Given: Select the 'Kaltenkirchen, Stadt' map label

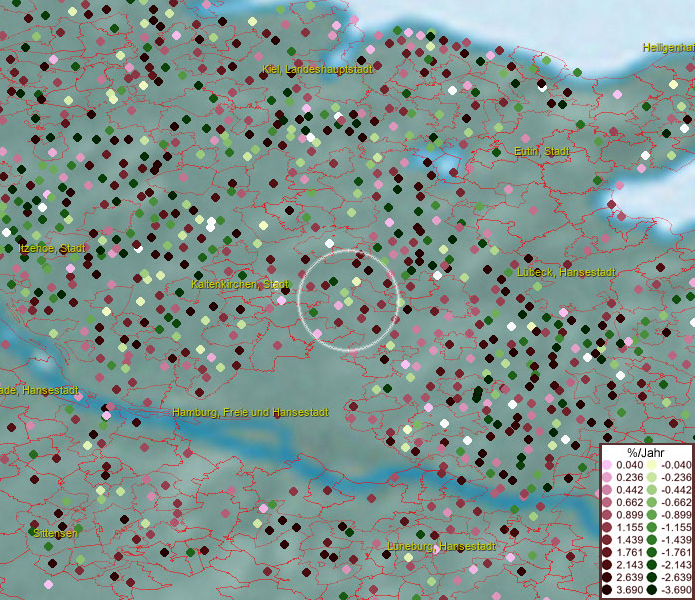Looking at the screenshot, I should coord(240,284).
